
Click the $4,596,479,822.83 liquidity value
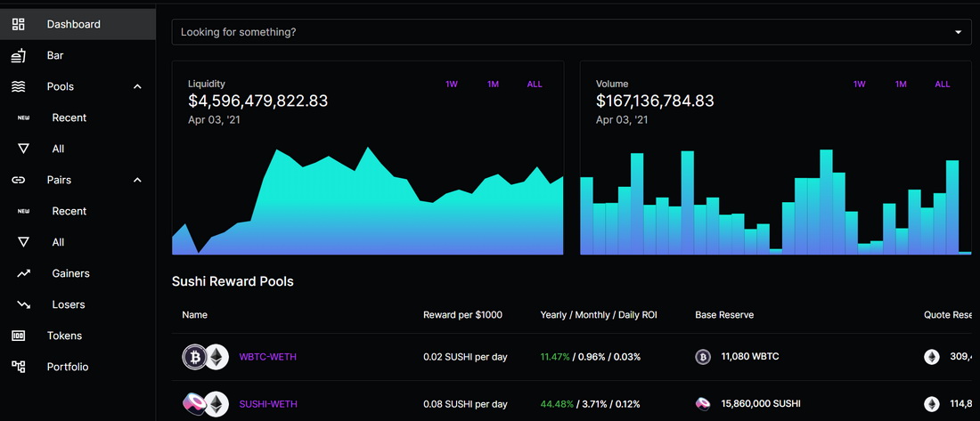[x=258, y=101]
